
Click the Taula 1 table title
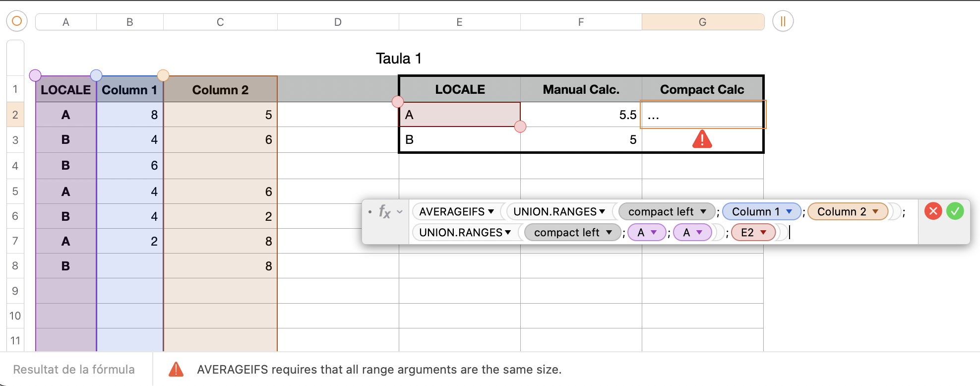[399, 59]
